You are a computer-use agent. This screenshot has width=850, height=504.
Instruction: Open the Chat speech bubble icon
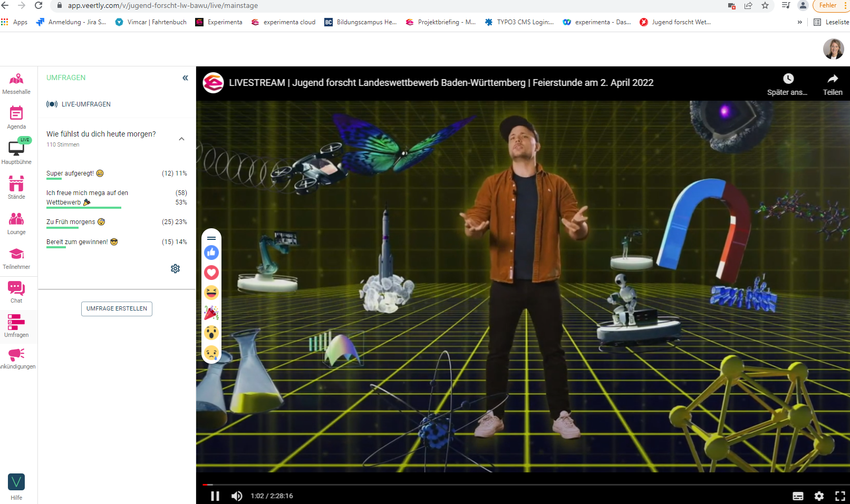16,289
